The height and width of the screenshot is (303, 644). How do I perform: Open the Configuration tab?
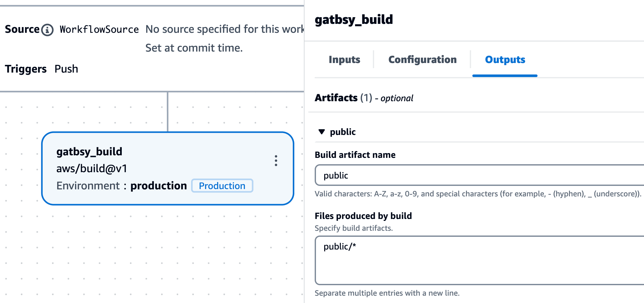click(422, 60)
